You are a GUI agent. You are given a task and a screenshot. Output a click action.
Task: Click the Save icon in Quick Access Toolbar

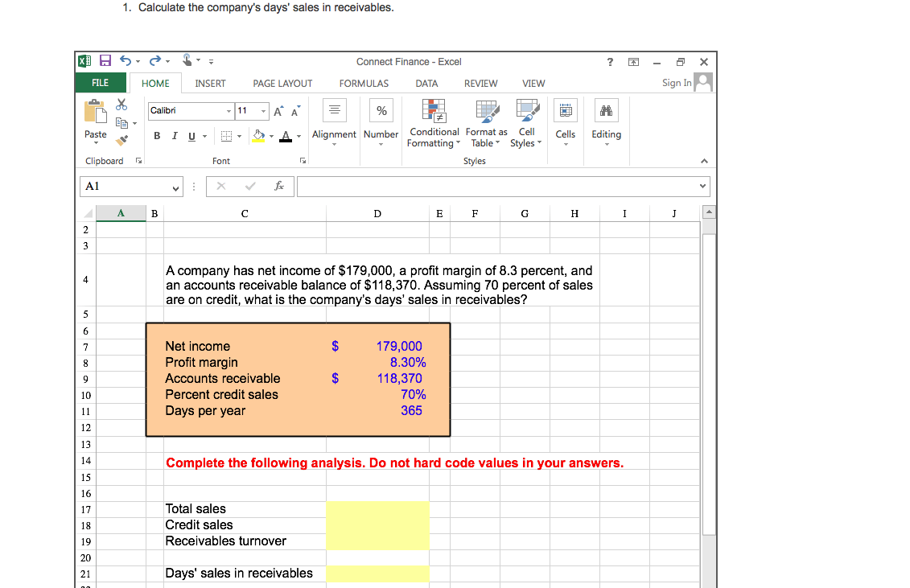pyautogui.click(x=105, y=60)
